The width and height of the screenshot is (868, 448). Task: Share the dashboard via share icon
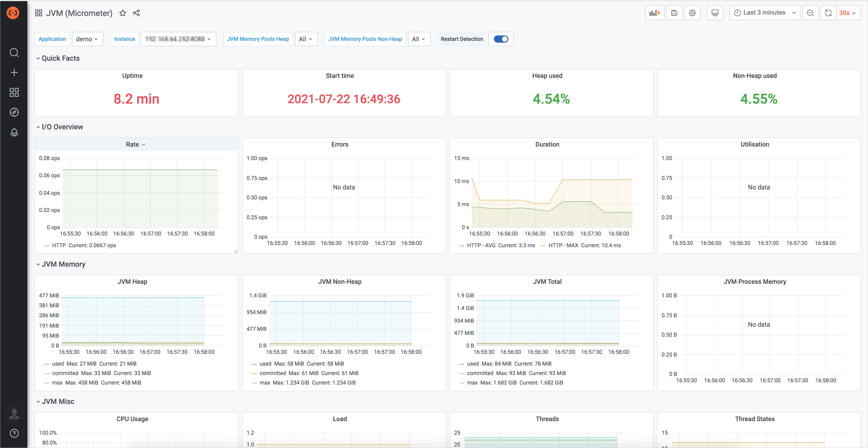tap(136, 13)
